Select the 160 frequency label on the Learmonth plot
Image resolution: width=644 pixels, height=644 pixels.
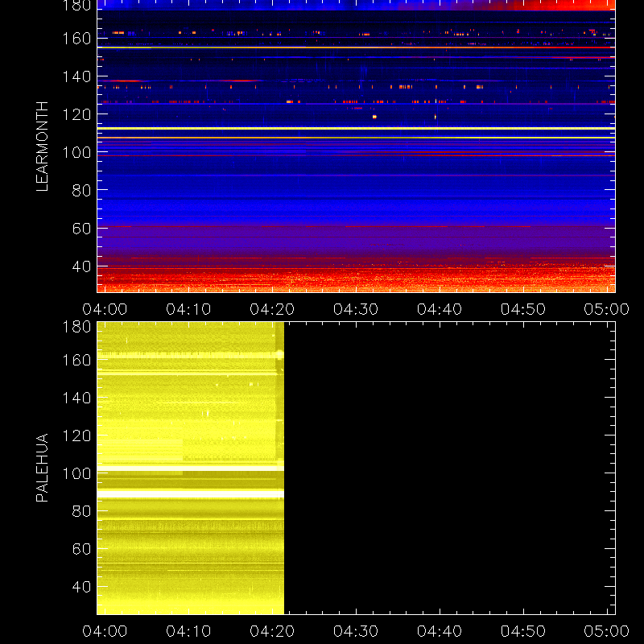[76, 39]
